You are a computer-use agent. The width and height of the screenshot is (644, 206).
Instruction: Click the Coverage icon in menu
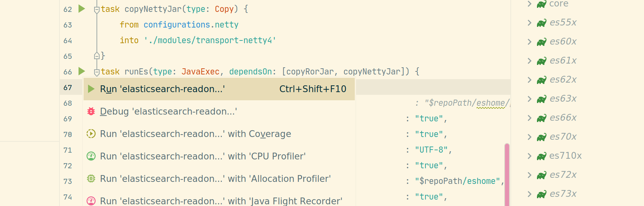[91, 134]
